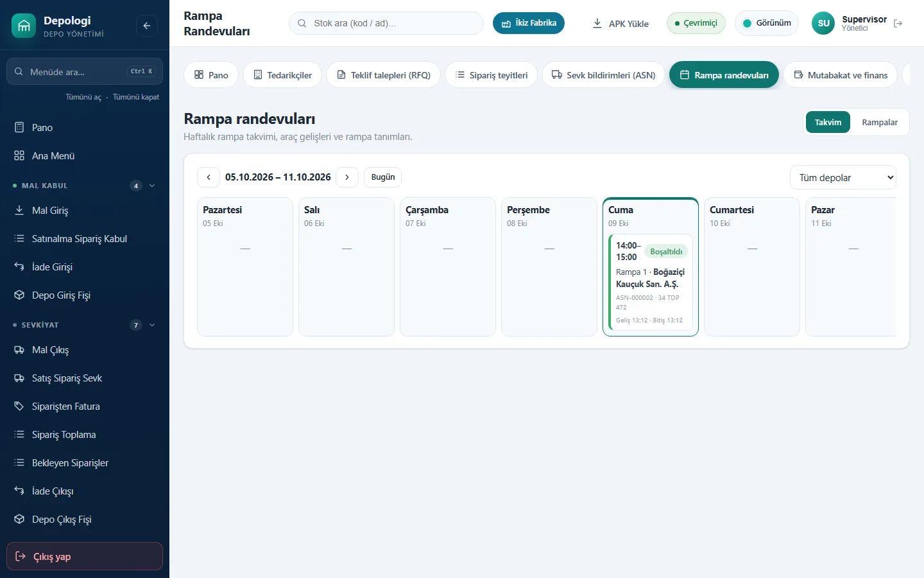Go to the next week with the right chevron

point(347,177)
